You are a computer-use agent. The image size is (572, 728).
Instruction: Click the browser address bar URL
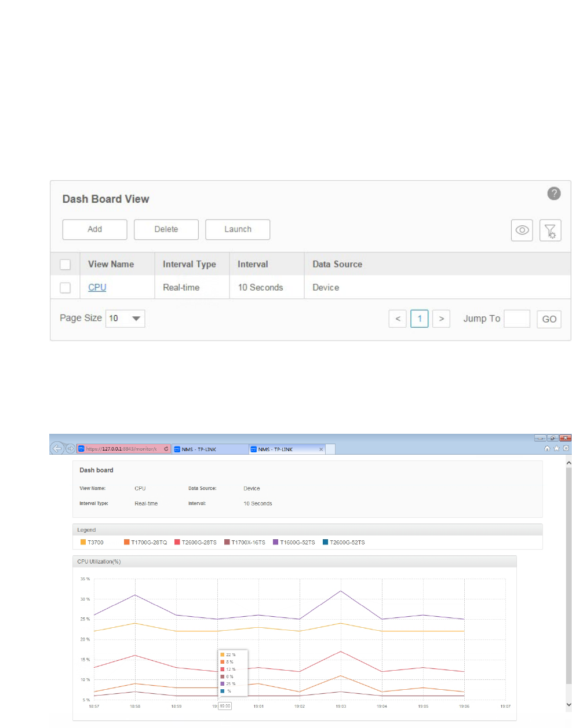[x=121, y=449]
